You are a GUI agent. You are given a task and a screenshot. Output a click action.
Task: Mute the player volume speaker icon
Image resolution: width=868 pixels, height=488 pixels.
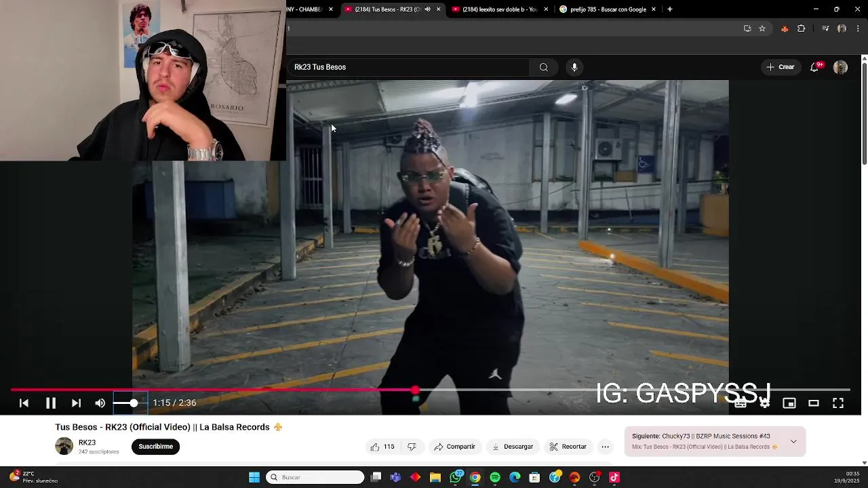tap(100, 403)
